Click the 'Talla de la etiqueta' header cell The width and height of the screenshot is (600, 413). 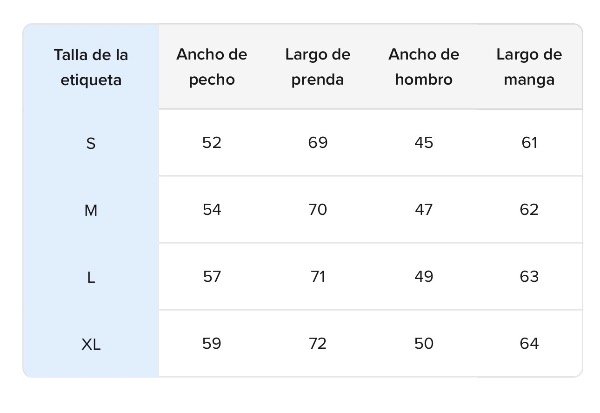point(91,67)
